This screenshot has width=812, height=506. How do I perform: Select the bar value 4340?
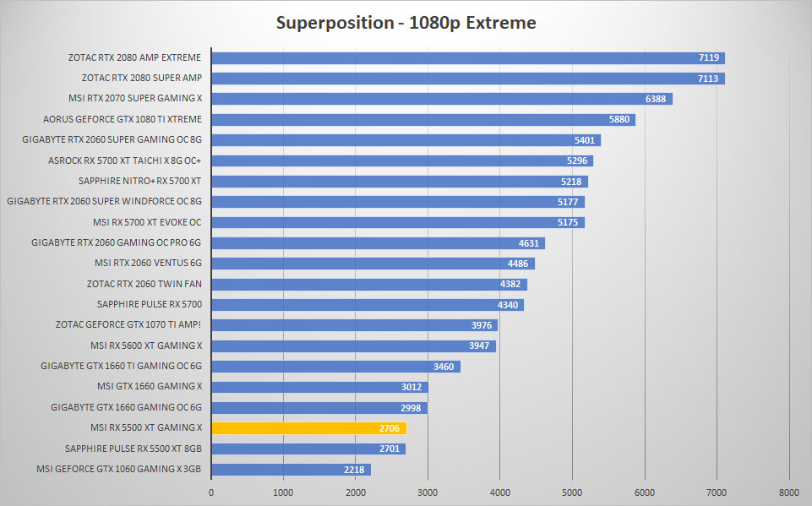pyautogui.click(x=508, y=305)
